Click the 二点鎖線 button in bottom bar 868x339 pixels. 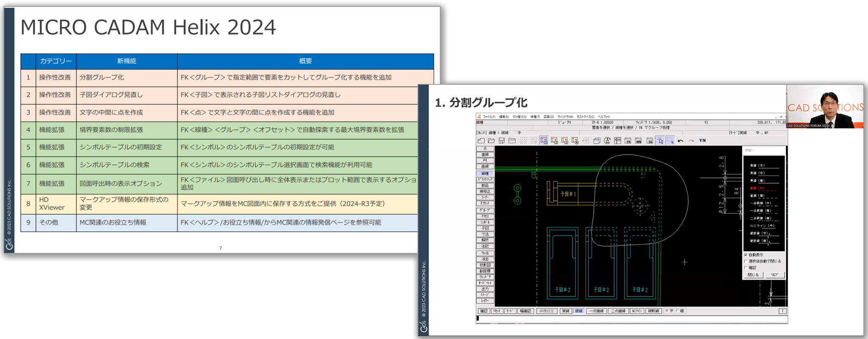click(x=618, y=311)
